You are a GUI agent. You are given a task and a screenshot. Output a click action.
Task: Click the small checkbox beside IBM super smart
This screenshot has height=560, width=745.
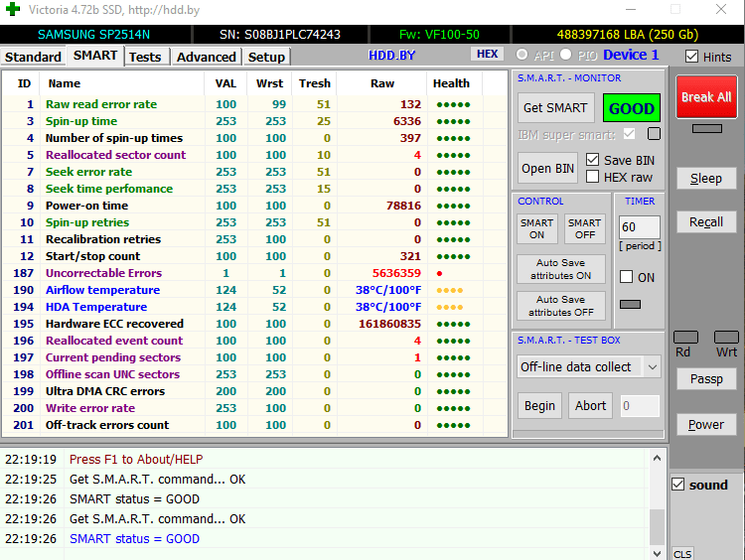654,134
